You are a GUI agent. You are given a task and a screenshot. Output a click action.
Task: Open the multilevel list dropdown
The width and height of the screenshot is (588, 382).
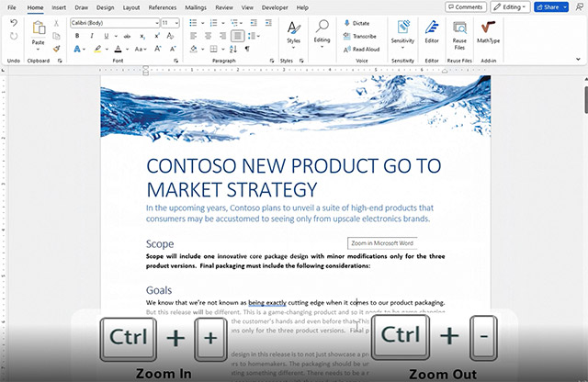241,23
